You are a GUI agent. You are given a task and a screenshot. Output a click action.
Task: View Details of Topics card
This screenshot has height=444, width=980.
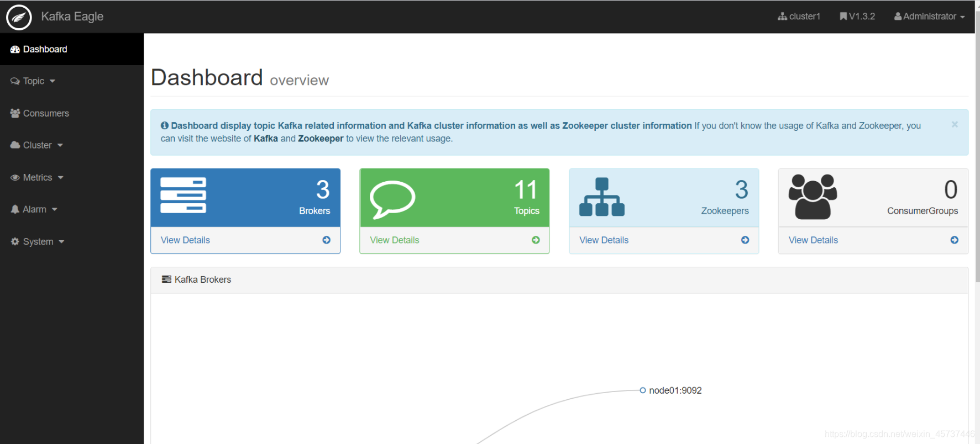(395, 240)
